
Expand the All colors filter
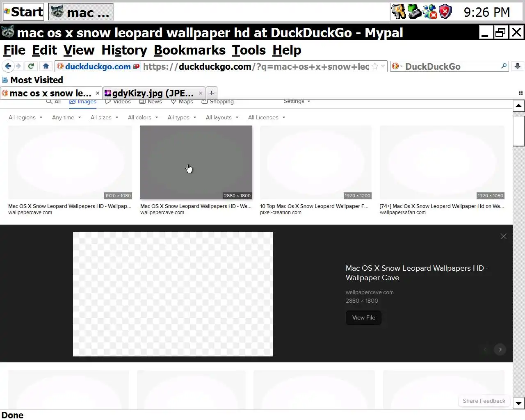click(143, 117)
